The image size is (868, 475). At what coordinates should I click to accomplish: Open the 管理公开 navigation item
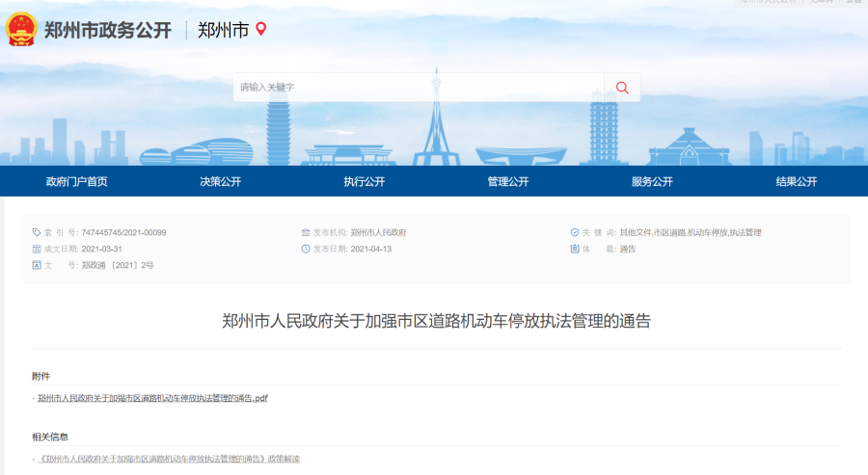tap(508, 181)
